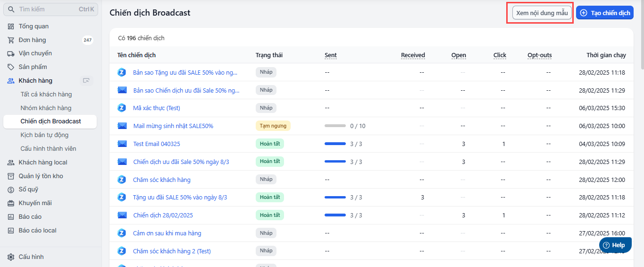The width and height of the screenshot is (644, 267).
Task: Collapse the Khách hàng sidebar section
Action: 35,81
